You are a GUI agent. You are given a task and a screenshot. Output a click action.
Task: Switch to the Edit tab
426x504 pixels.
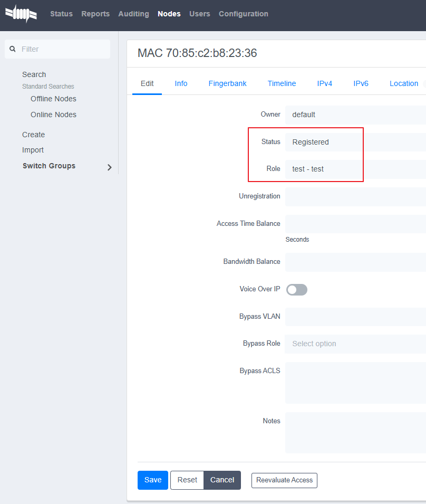tap(147, 83)
